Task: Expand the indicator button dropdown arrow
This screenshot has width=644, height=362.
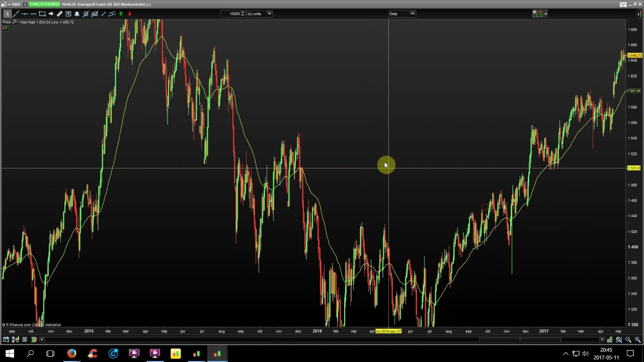Action: pos(545,14)
